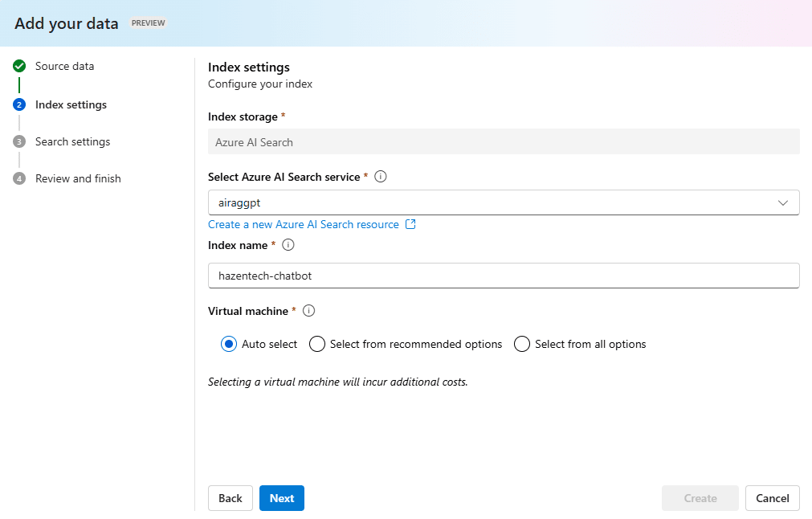Viewport: 812px width, 519px height.
Task: Expand the Azure AI Search service dropdown chevron
Action: tap(783, 203)
